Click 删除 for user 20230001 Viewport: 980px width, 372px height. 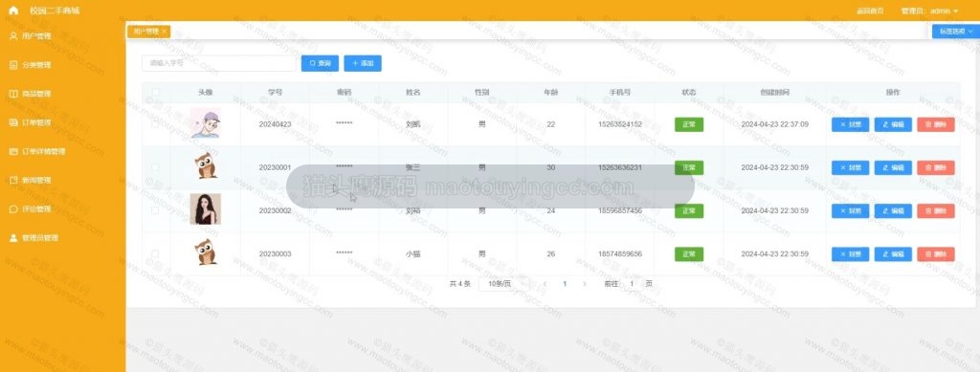click(x=936, y=167)
